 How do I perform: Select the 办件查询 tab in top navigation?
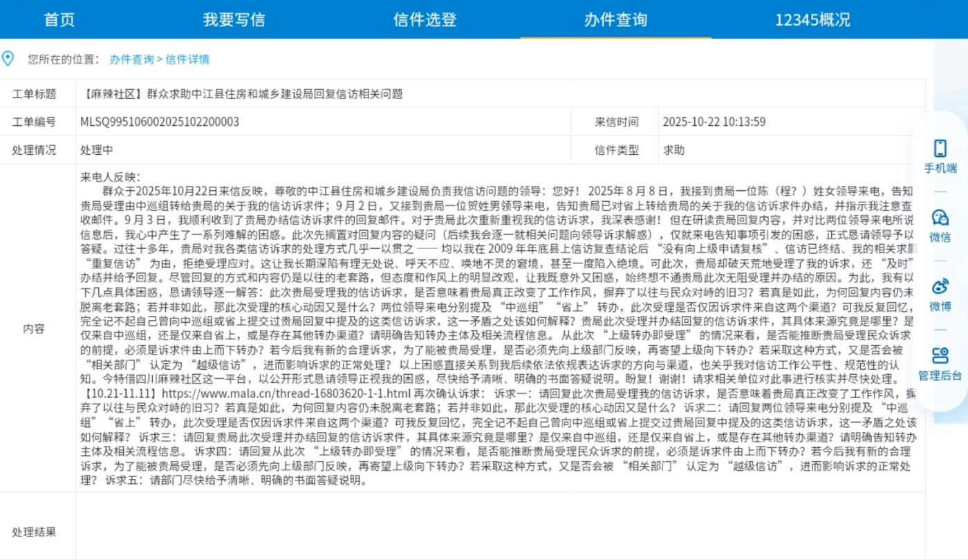[615, 19]
